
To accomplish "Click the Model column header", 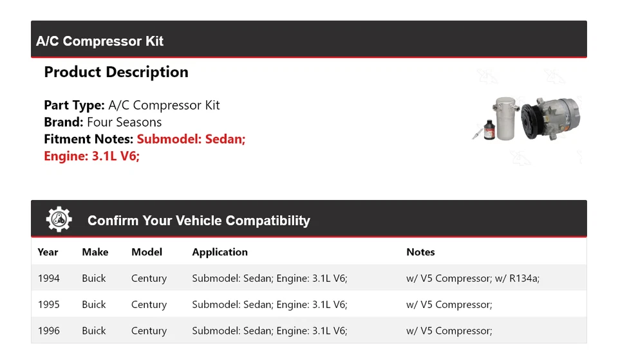I will click(x=147, y=252).
